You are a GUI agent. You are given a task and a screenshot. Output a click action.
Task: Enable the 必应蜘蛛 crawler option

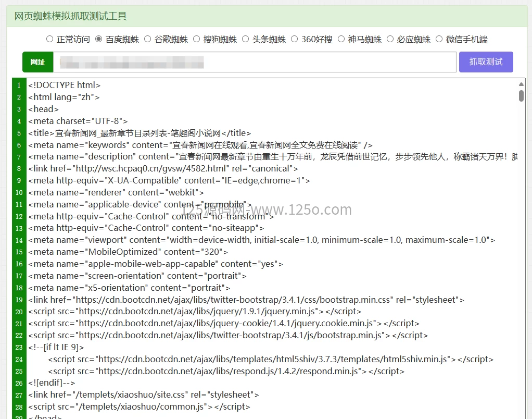(x=390, y=39)
